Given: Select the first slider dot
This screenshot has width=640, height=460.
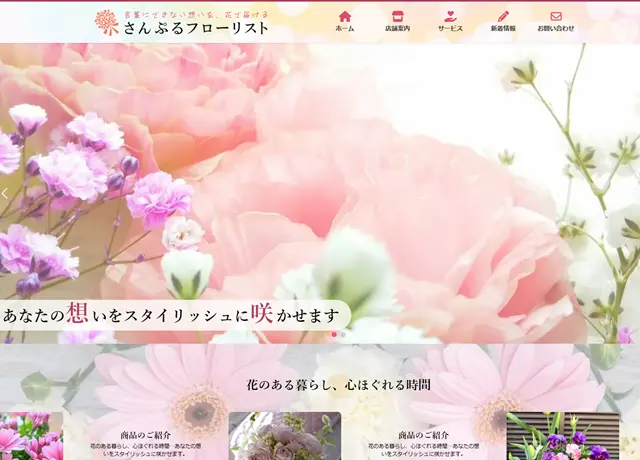Looking at the screenshot, I should click(334, 334).
